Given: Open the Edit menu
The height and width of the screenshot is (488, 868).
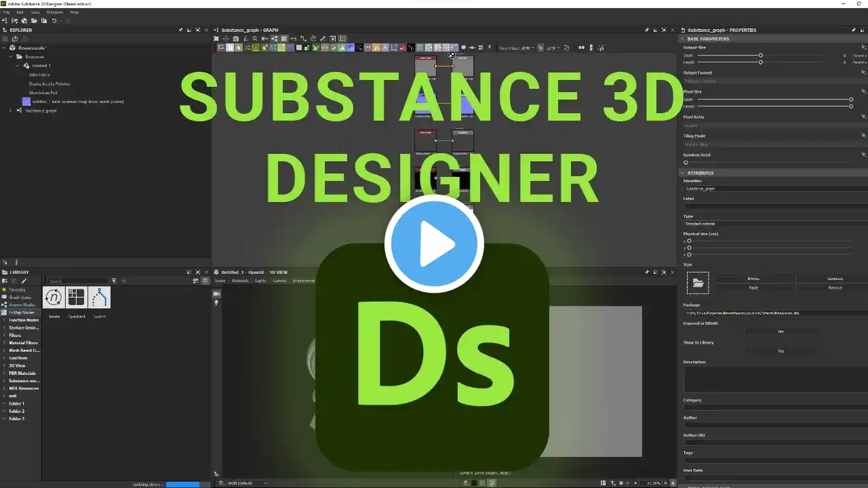Looking at the screenshot, I should point(20,12).
